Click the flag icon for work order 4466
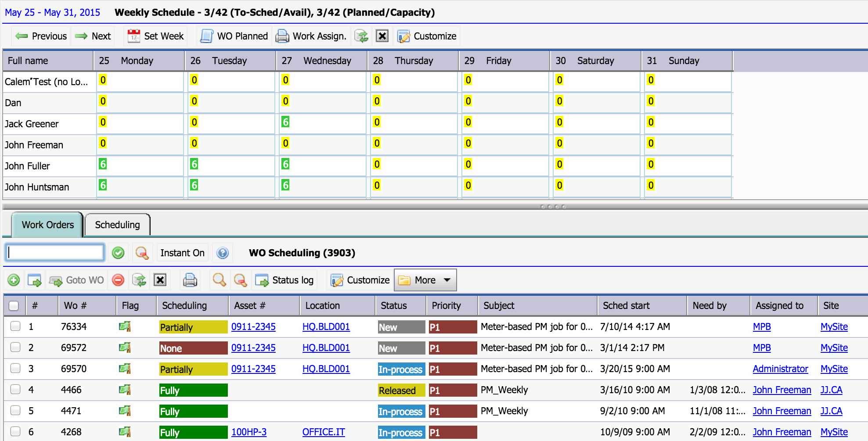868x441 pixels. [125, 390]
